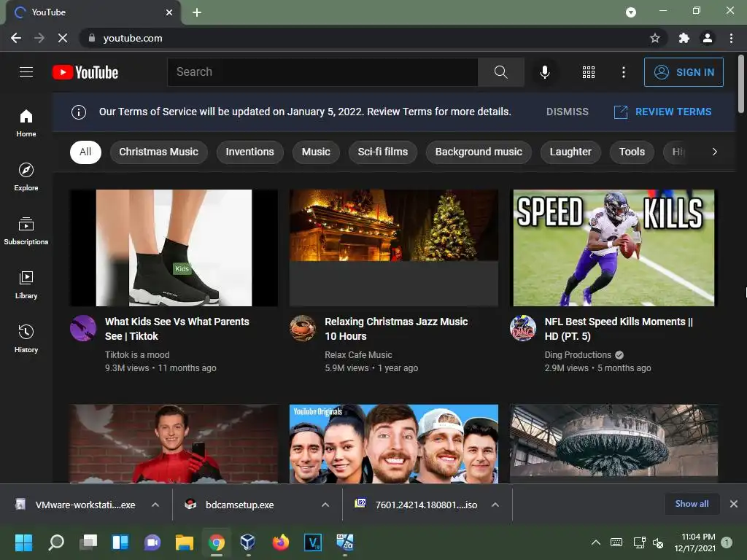The width and height of the screenshot is (747, 560).
Task: Open the 7601.24214 iso download
Action: click(426, 505)
